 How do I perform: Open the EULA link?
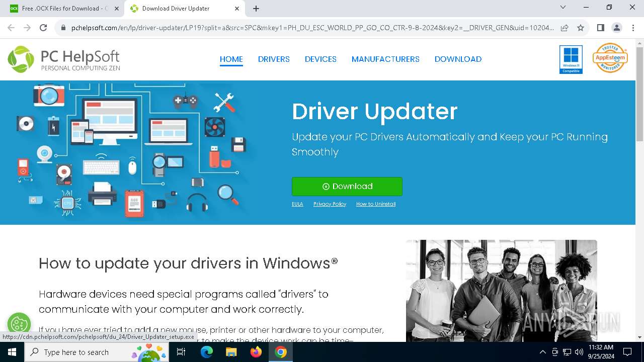point(297,204)
